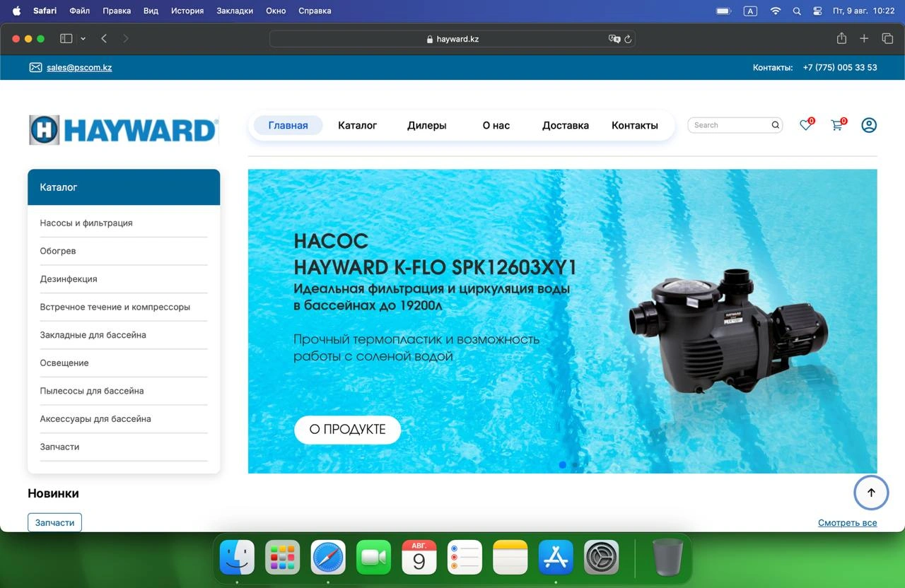Viewport: 905px width, 588px height.
Task: Open Освещение category
Action: point(64,363)
